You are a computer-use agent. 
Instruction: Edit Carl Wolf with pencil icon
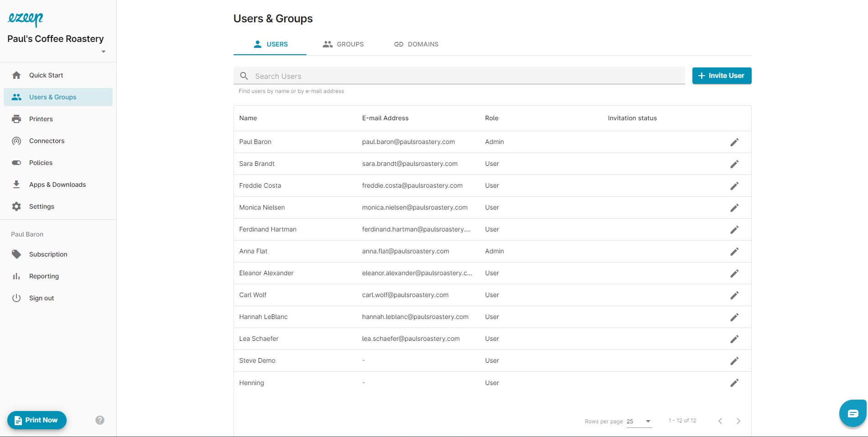[x=734, y=295]
